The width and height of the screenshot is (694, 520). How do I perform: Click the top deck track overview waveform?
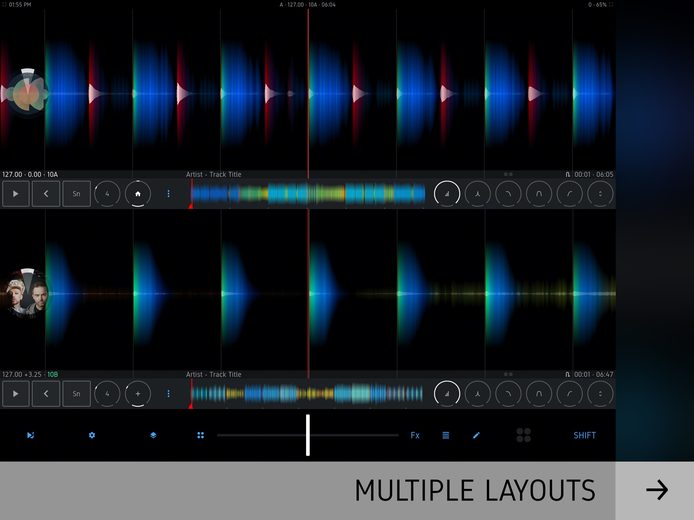click(x=308, y=194)
